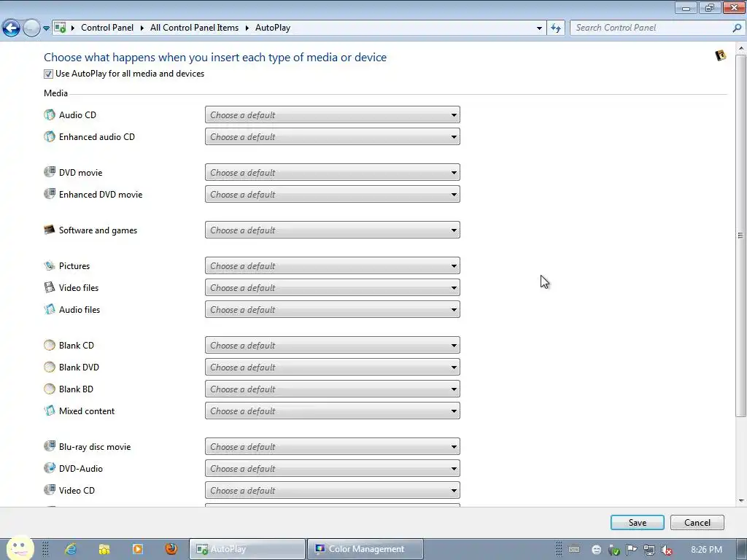Click the Action Center flag tray icon
The height and width of the screenshot is (560, 747).
pyautogui.click(x=632, y=550)
